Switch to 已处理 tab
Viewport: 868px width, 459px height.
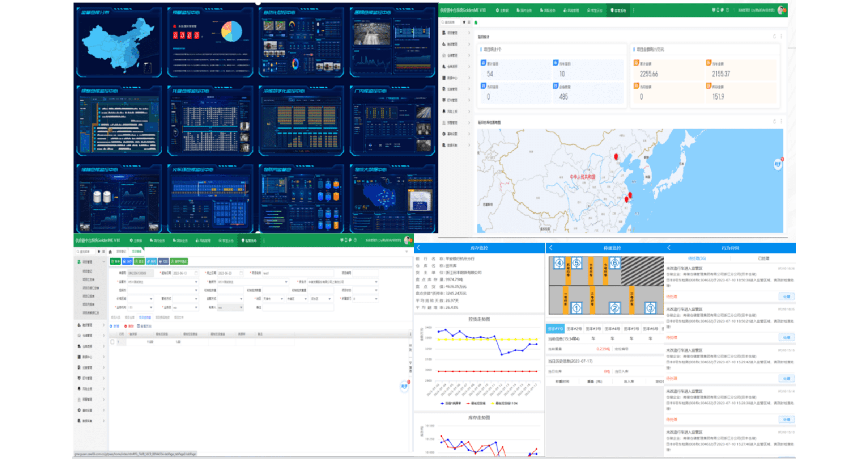tap(763, 258)
